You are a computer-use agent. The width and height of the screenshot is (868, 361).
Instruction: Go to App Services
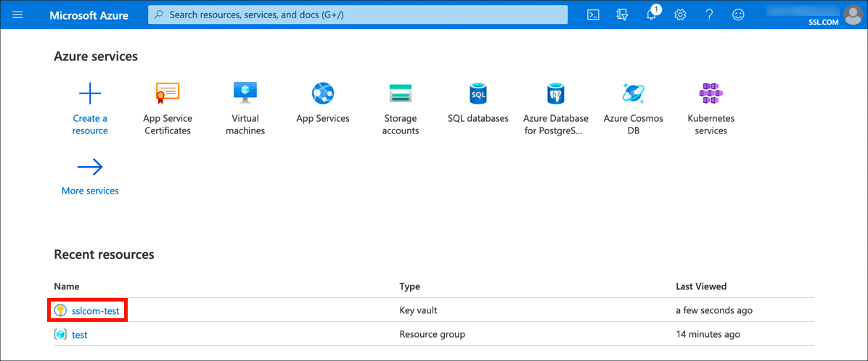click(x=323, y=94)
